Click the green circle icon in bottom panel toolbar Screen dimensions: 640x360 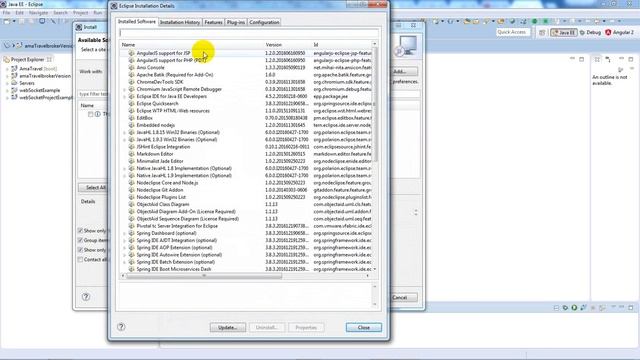click(574, 307)
